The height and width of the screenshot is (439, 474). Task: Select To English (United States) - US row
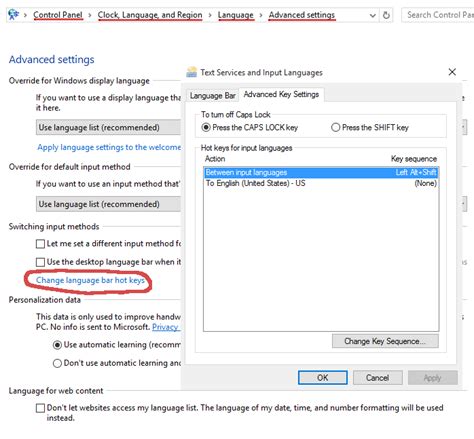321,183
